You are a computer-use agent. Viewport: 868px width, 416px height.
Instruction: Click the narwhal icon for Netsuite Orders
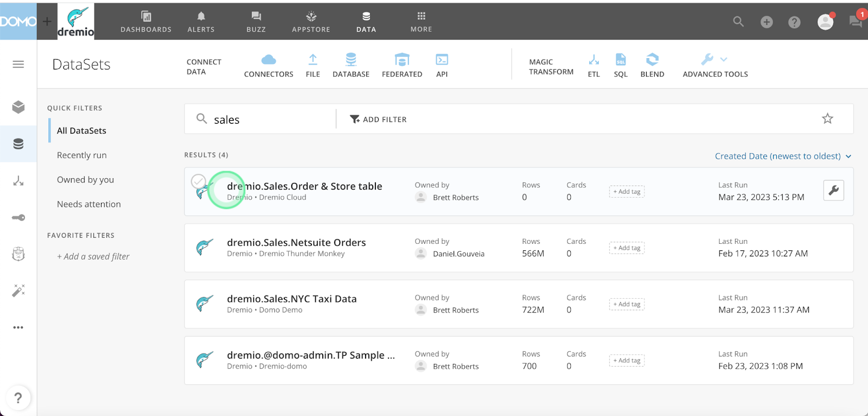pyautogui.click(x=205, y=248)
